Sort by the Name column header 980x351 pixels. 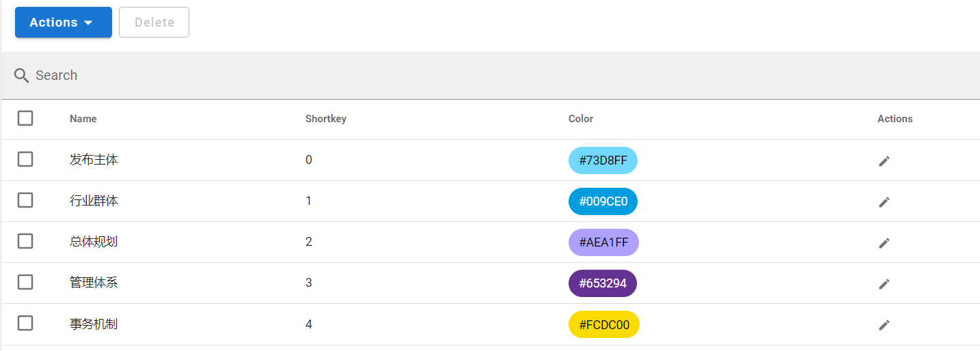pos(83,119)
